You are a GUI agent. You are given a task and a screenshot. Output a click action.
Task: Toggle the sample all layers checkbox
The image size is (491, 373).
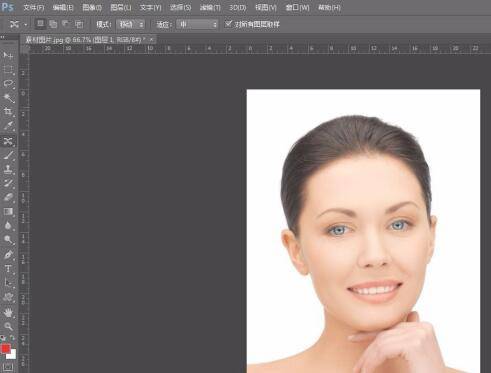[228, 24]
